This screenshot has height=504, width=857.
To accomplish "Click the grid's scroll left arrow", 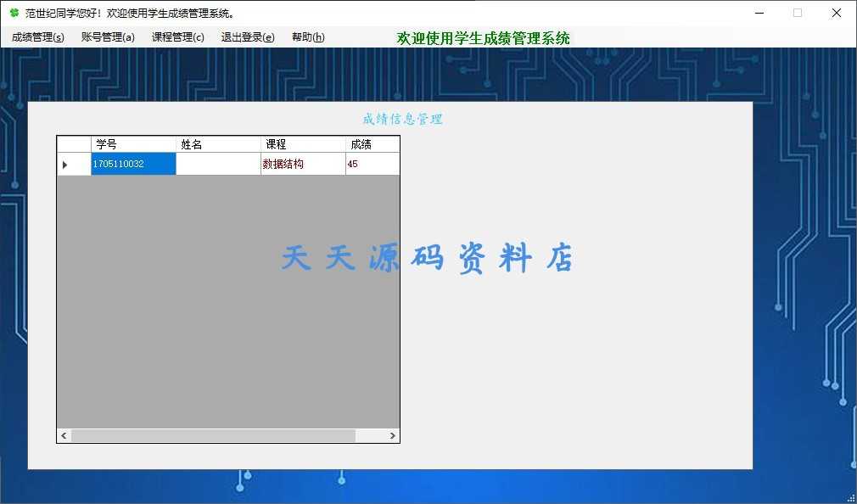I will (x=64, y=435).
